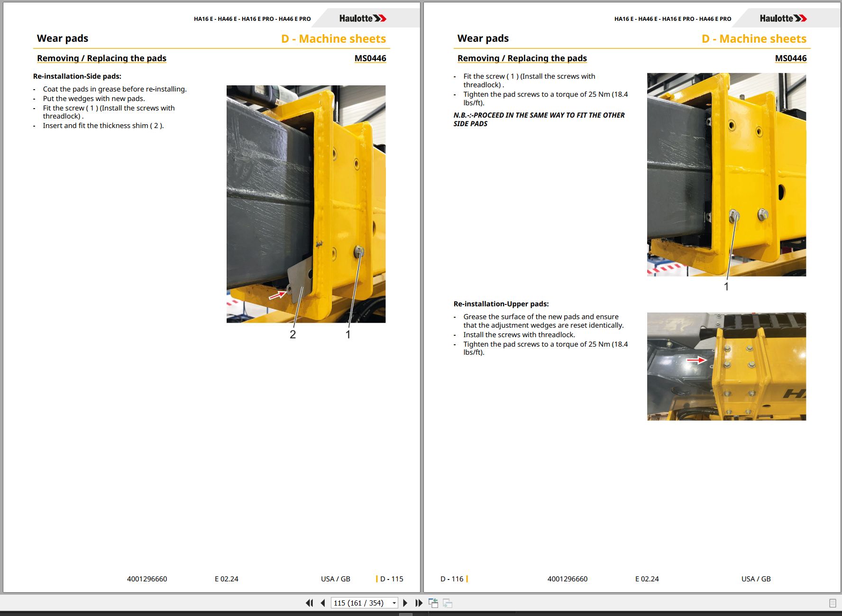Click 'Wear pads' title on right page

[x=483, y=38]
